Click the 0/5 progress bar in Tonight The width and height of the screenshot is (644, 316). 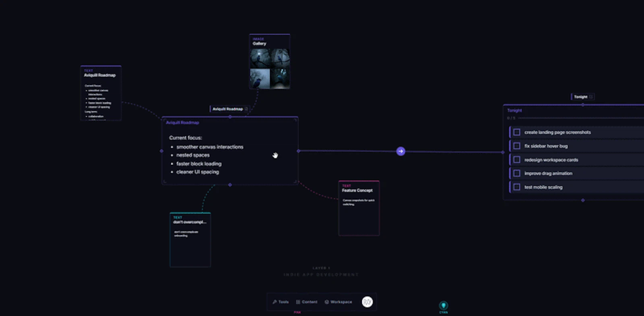pos(581,118)
